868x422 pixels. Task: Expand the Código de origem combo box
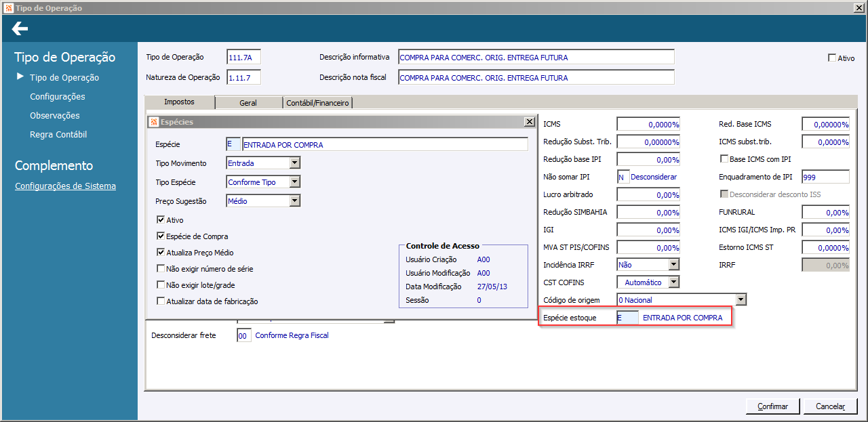click(x=741, y=300)
